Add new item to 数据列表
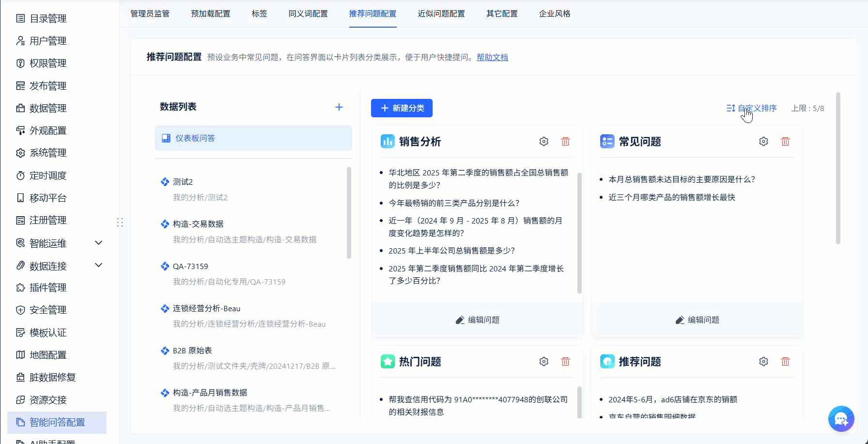868x444 pixels. [x=339, y=107]
